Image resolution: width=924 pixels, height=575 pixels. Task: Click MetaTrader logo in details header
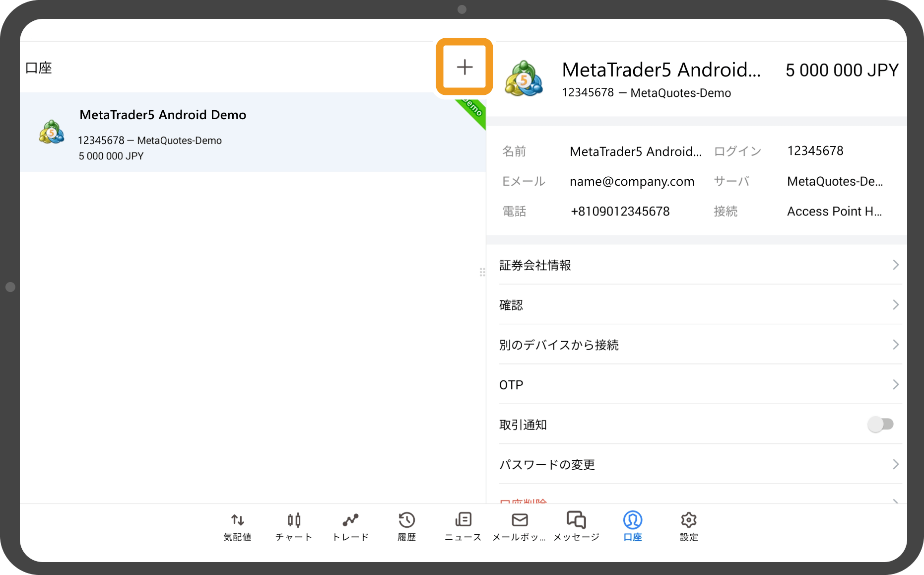point(524,78)
